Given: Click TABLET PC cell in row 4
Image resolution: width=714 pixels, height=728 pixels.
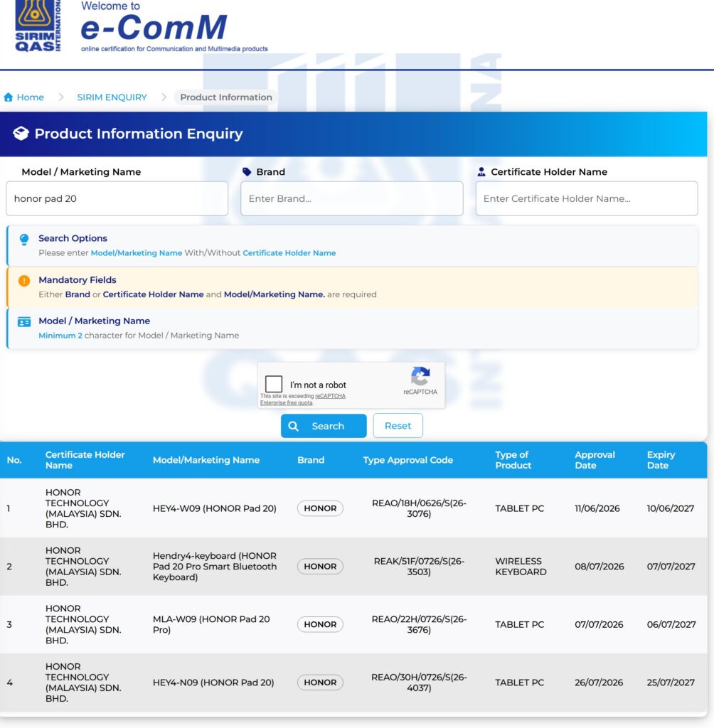Looking at the screenshot, I should pyautogui.click(x=519, y=682).
